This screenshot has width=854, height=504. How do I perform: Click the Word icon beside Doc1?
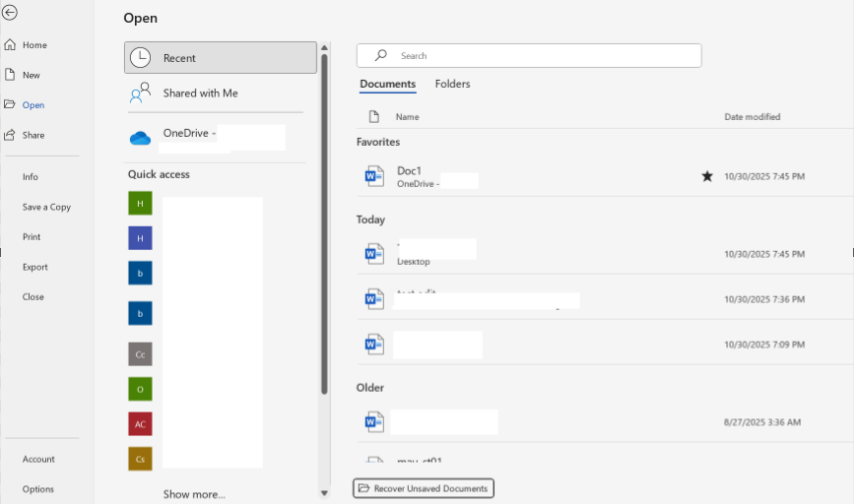[374, 176]
